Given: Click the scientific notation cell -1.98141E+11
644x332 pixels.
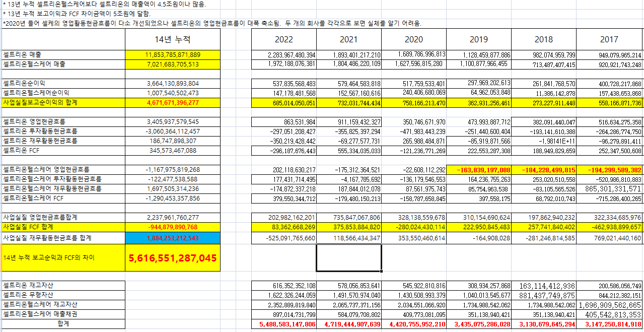Looking at the screenshot, I should pyautogui.click(x=544, y=141).
